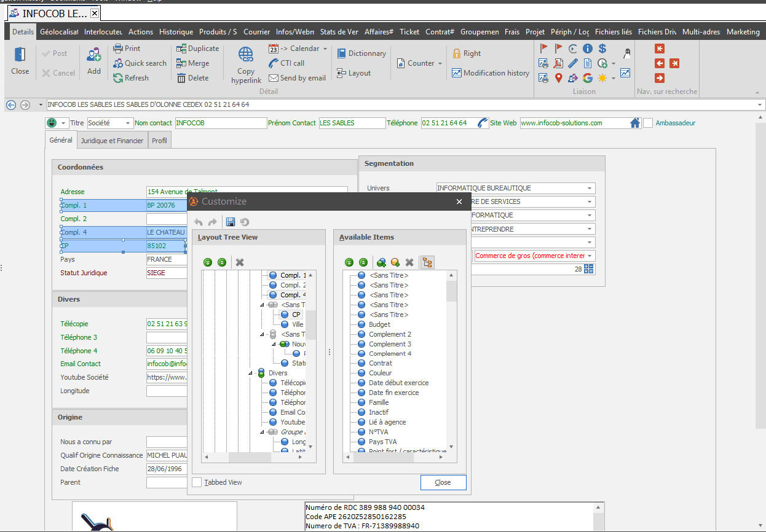Select Couleur in Available Items list
766x532 pixels.
point(380,373)
